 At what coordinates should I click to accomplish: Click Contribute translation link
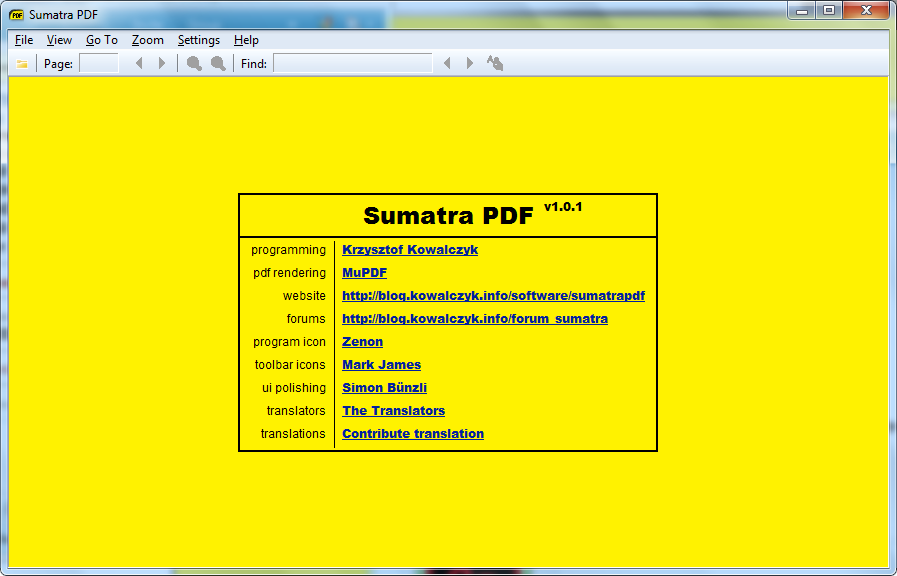pyautogui.click(x=413, y=434)
